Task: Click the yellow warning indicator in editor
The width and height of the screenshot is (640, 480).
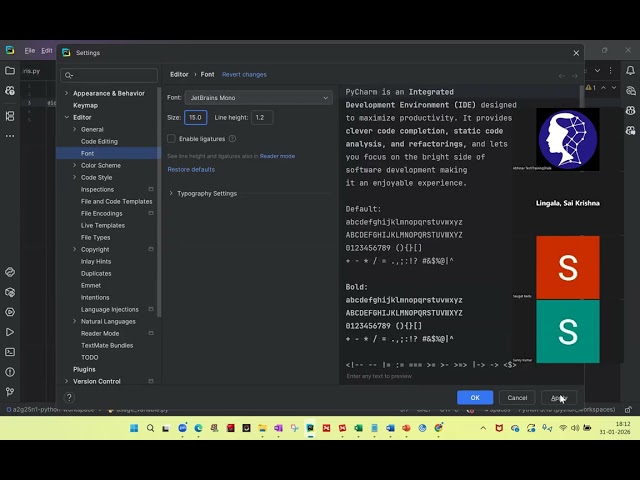Action: 591,88
